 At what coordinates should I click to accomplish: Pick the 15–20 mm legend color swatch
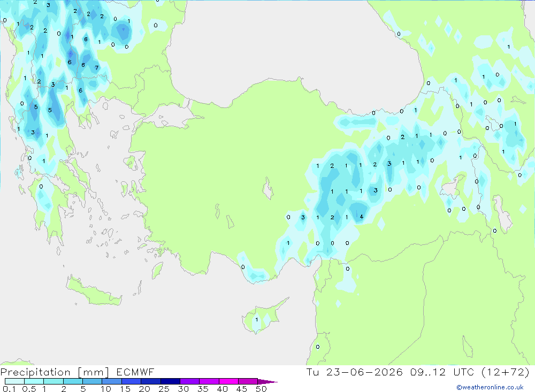(132, 381)
